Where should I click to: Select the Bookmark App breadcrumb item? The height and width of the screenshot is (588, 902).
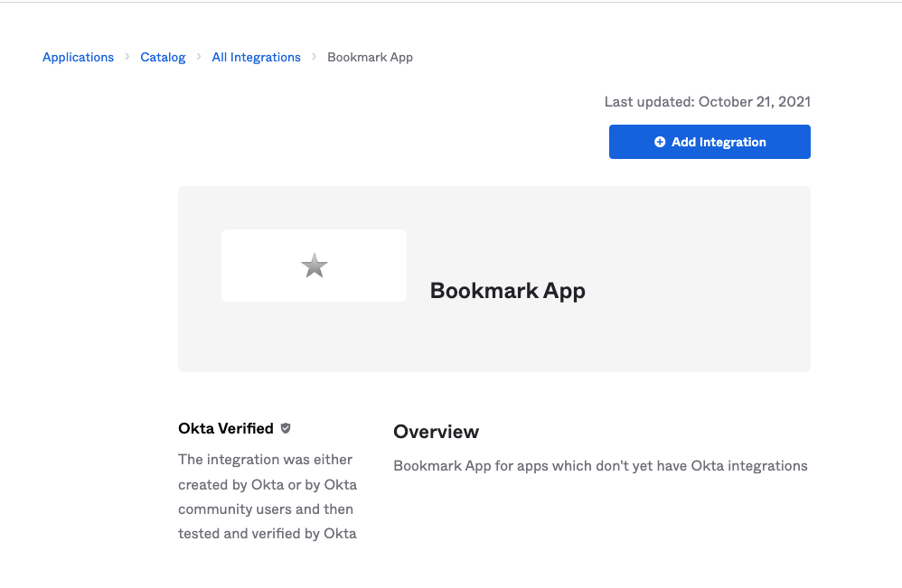(x=370, y=57)
